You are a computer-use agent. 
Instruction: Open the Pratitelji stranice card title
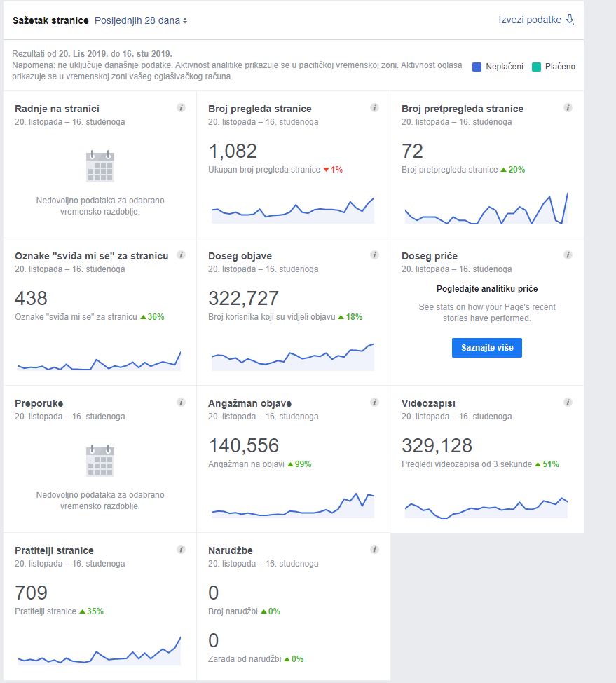[x=54, y=550]
